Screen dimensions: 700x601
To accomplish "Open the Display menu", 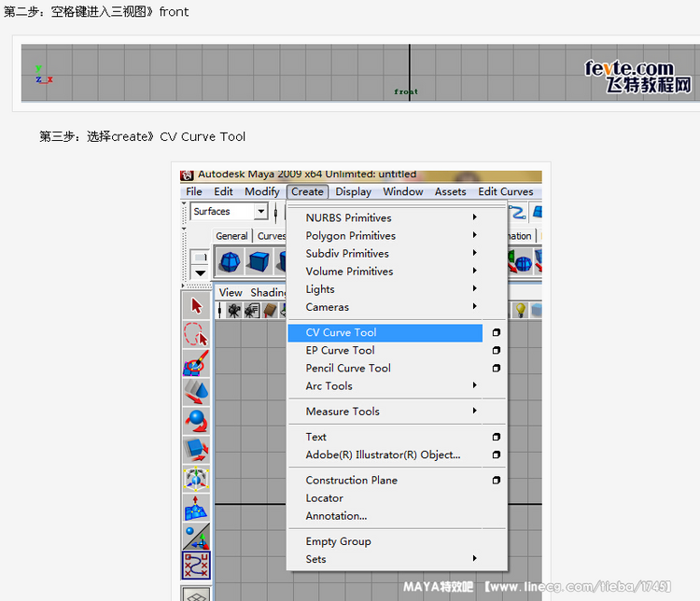I will [x=354, y=191].
